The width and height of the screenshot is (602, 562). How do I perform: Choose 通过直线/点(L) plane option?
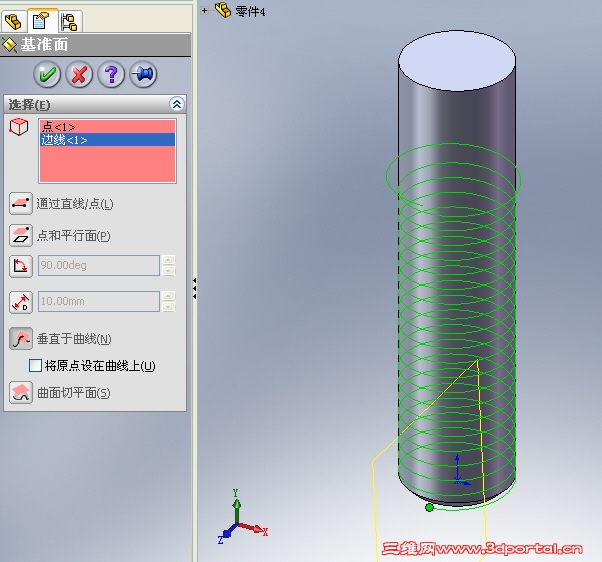pyautogui.click(x=21, y=203)
